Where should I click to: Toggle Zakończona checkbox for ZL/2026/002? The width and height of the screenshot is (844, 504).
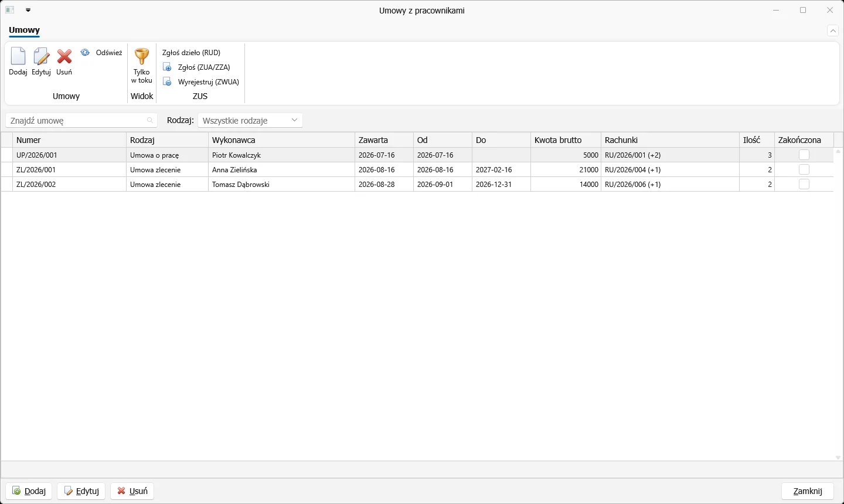click(804, 185)
